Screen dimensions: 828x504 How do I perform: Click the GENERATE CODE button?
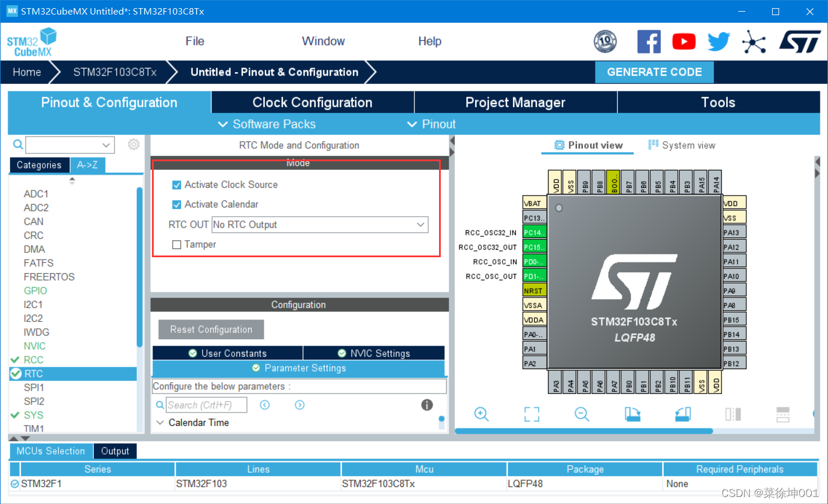click(654, 72)
